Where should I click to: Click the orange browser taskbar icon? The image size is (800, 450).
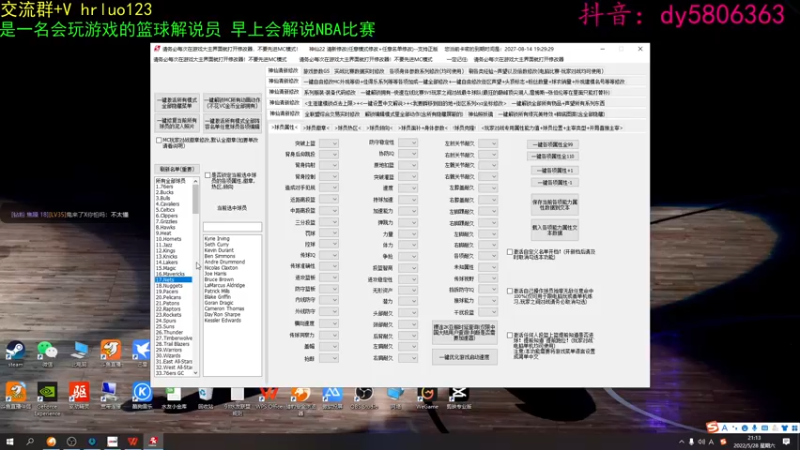click(51, 441)
